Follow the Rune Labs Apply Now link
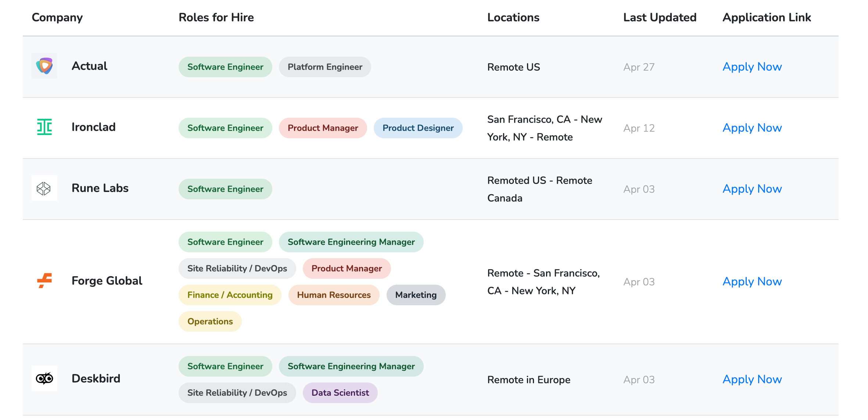868x420 pixels. (x=752, y=189)
